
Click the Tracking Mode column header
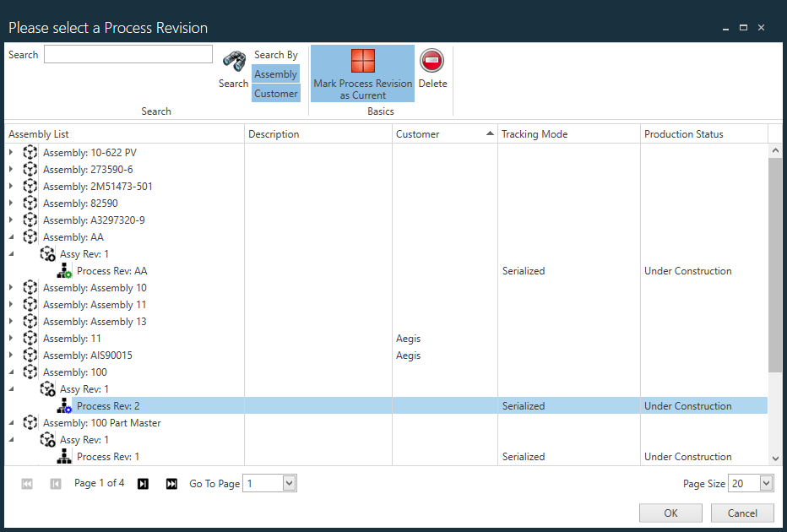tap(568, 134)
